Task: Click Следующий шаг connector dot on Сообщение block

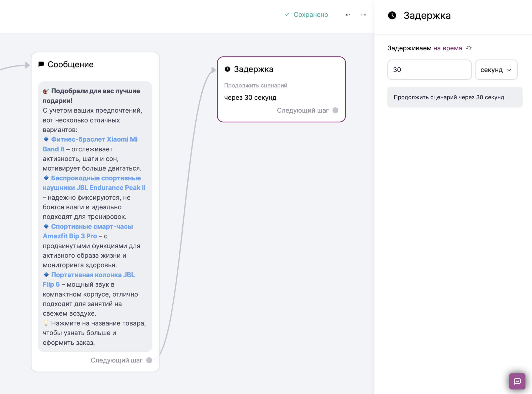Action: coord(149,360)
